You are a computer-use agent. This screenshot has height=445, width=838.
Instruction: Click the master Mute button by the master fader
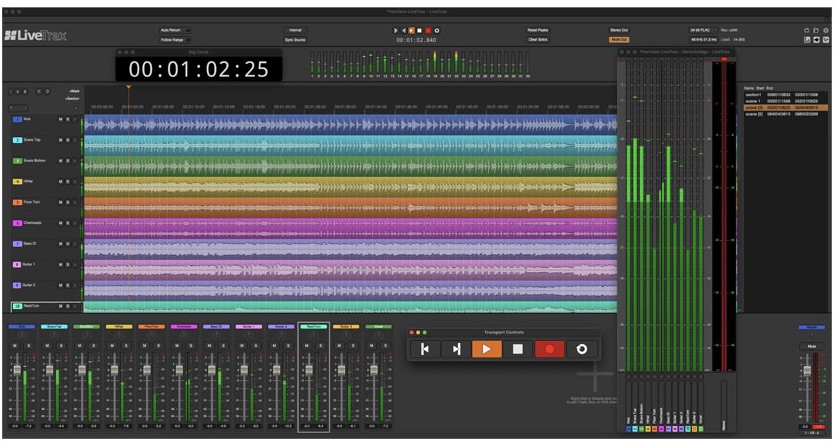point(811,347)
